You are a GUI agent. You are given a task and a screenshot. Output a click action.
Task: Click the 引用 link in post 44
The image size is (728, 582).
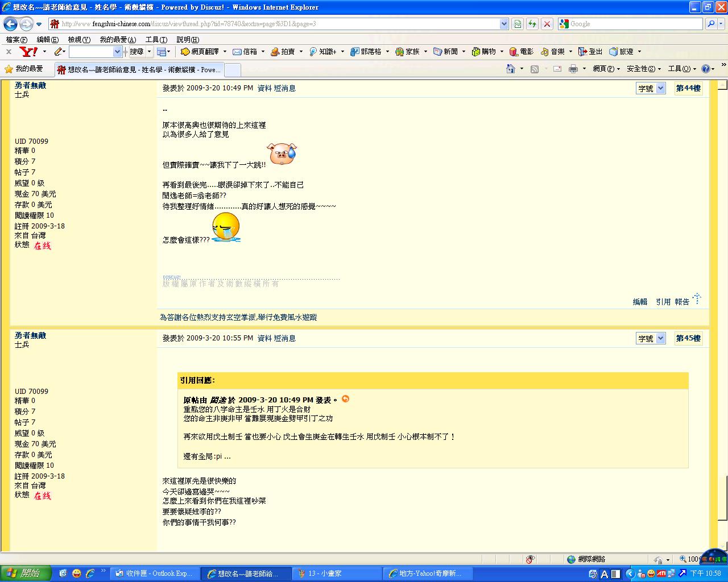coord(663,302)
